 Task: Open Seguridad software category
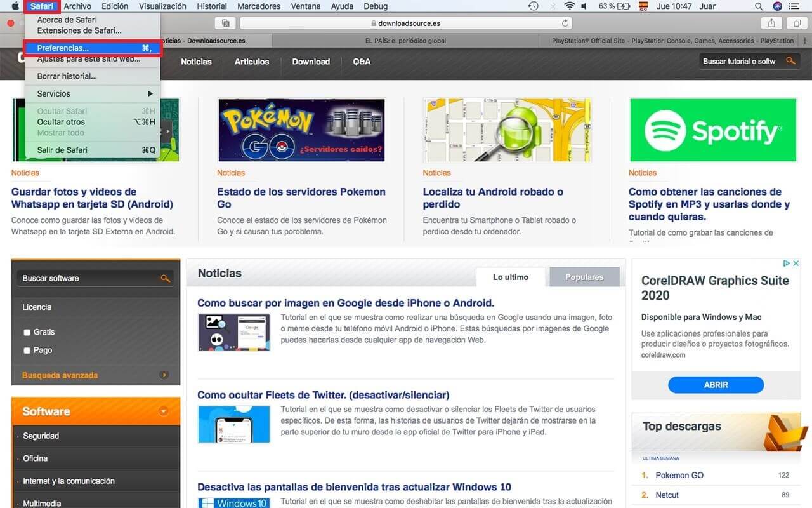pyautogui.click(x=41, y=436)
